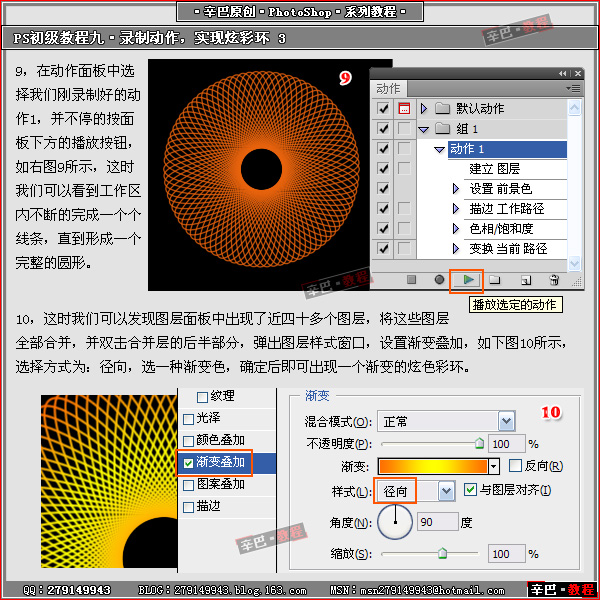The height and width of the screenshot is (600, 600).
Task: Click the 不透明度 value field
Action: click(507, 444)
